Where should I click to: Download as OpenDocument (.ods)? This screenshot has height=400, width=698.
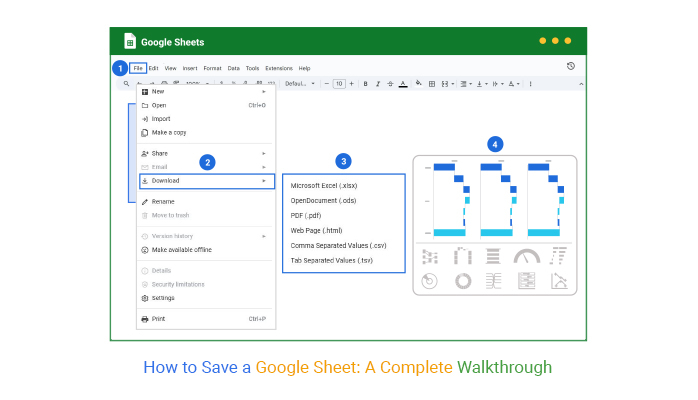pyautogui.click(x=323, y=201)
